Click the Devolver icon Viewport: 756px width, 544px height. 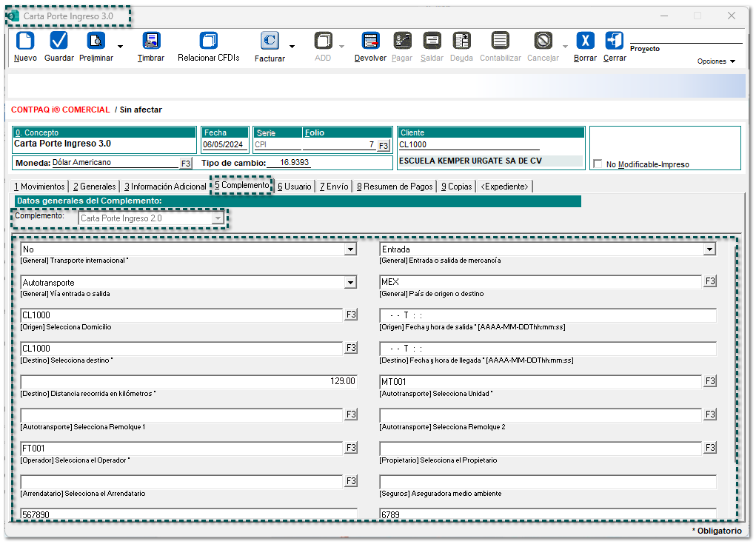370,41
